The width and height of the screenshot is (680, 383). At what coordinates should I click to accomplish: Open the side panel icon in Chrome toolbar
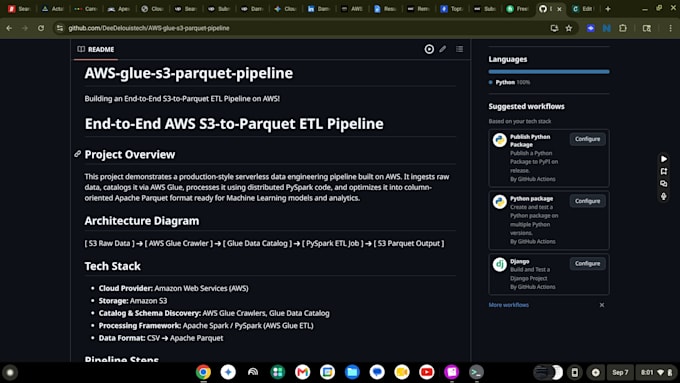tap(647, 28)
